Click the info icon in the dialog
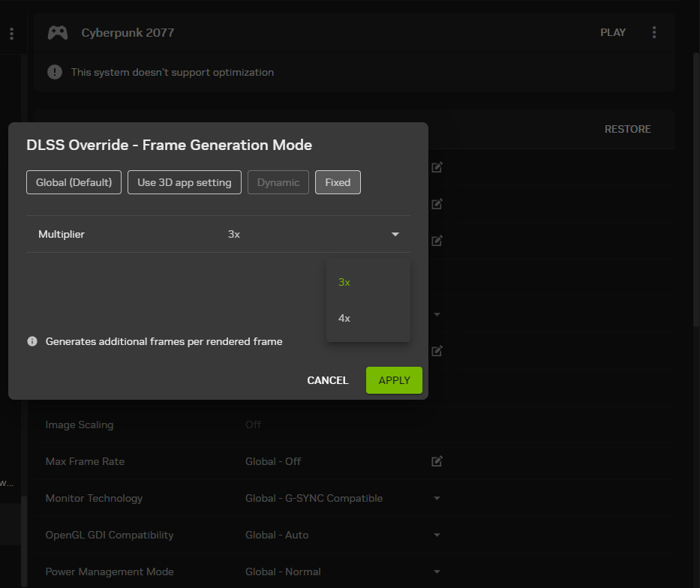 32,341
